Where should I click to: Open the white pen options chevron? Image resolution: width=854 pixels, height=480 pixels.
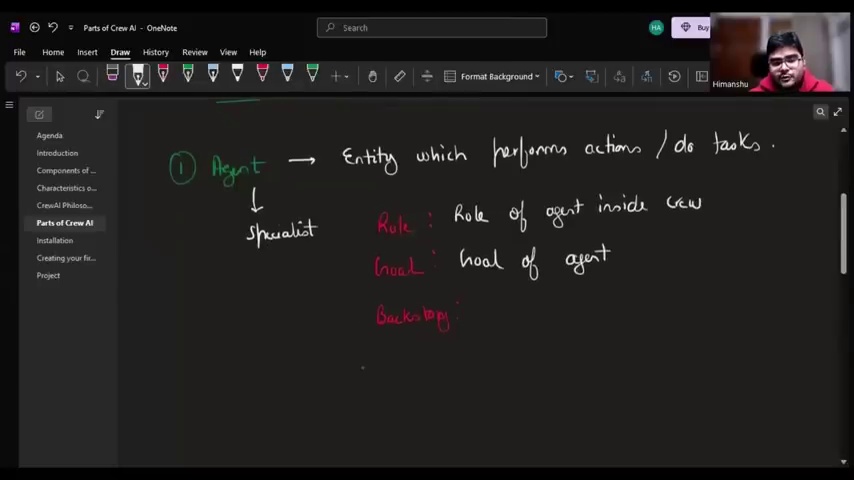pos(145,84)
